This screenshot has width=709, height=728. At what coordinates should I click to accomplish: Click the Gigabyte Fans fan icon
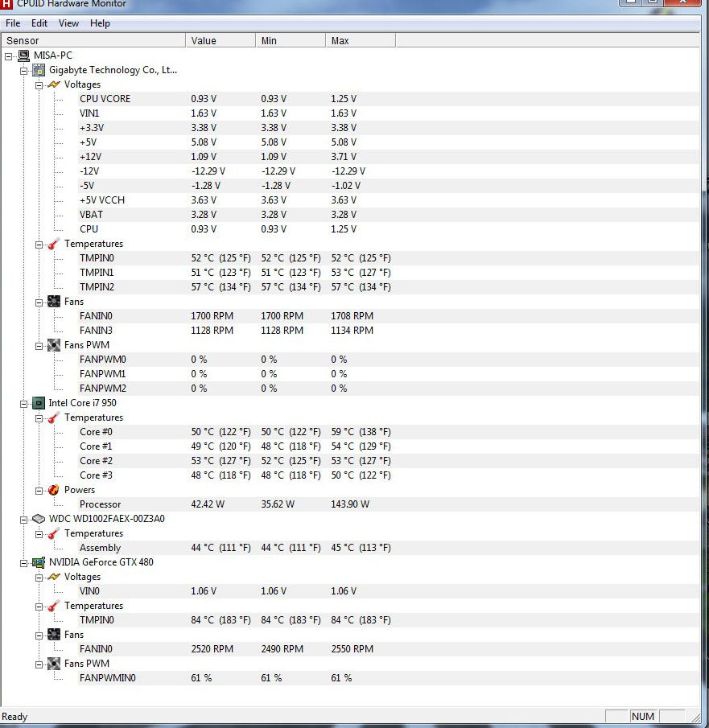coord(54,302)
